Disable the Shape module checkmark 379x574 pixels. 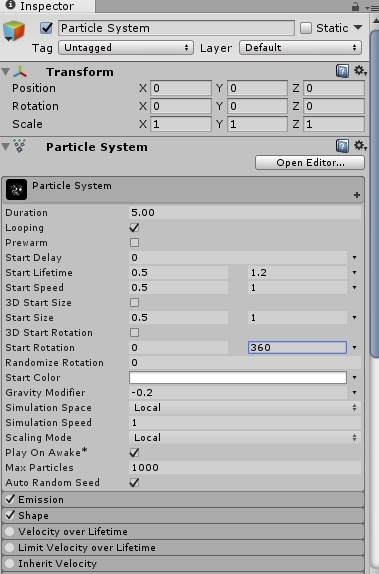[10, 515]
